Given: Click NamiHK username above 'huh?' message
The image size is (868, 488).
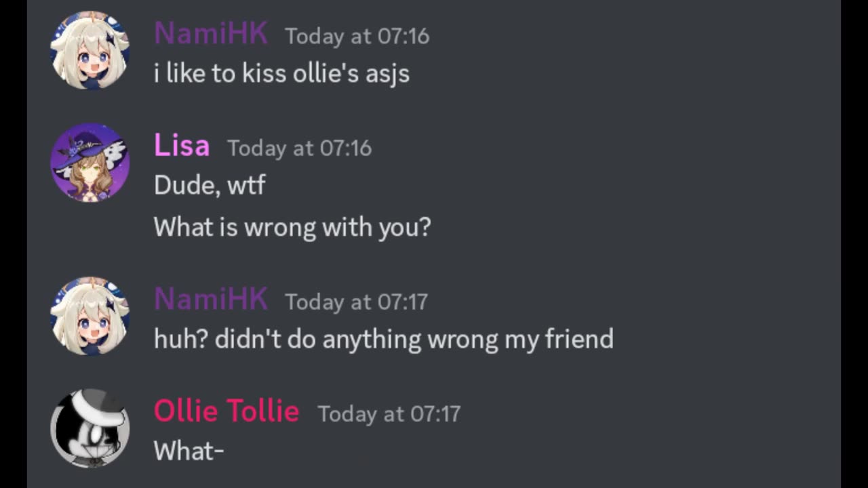Looking at the screenshot, I should [211, 300].
